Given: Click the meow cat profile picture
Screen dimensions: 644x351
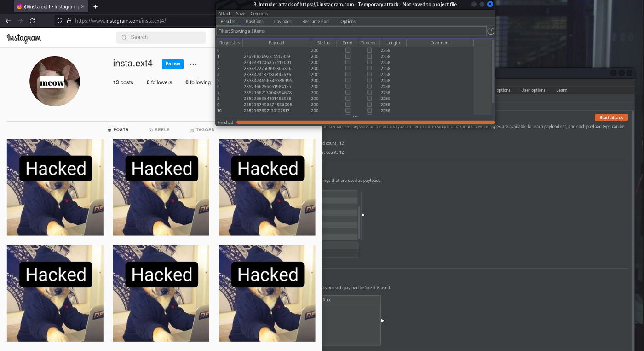Looking at the screenshot, I should tap(55, 82).
